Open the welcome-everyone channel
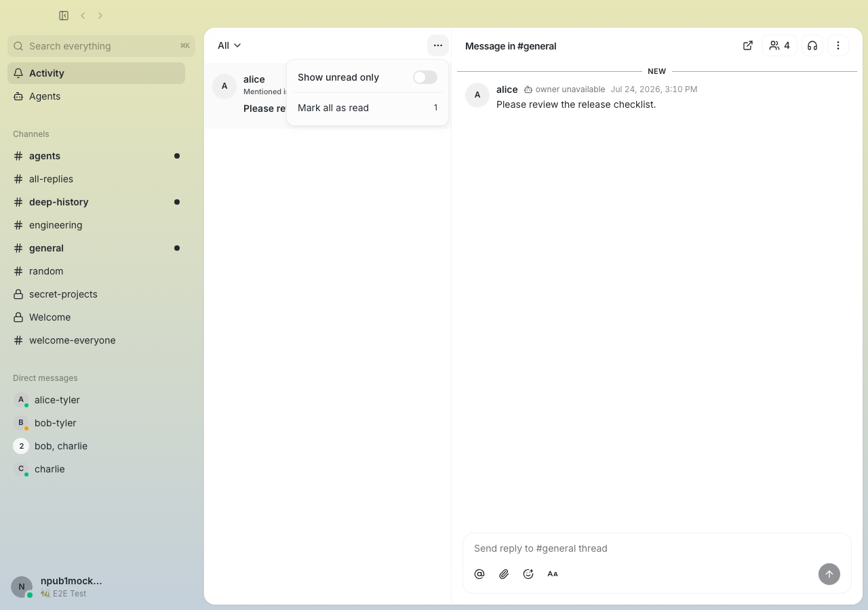 (x=96, y=340)
